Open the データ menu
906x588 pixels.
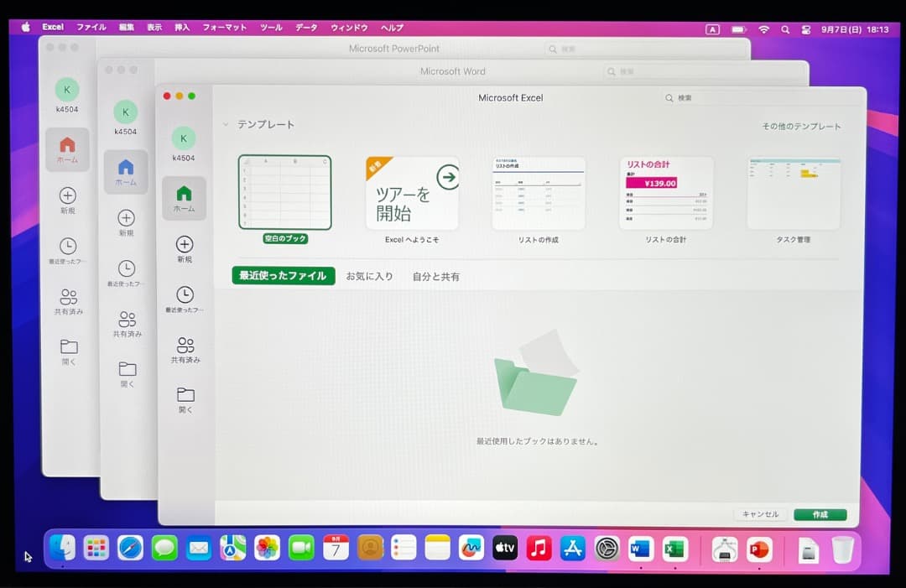click(305, 26)
